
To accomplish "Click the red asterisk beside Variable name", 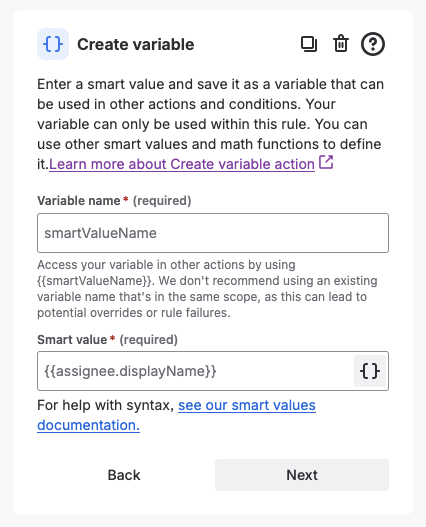I will coord(126,200).
